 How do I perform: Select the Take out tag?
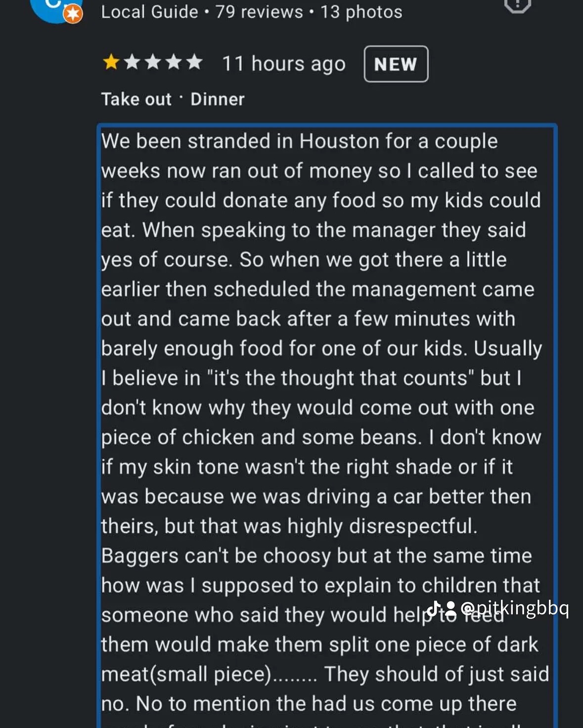click(x=136, y=99)
